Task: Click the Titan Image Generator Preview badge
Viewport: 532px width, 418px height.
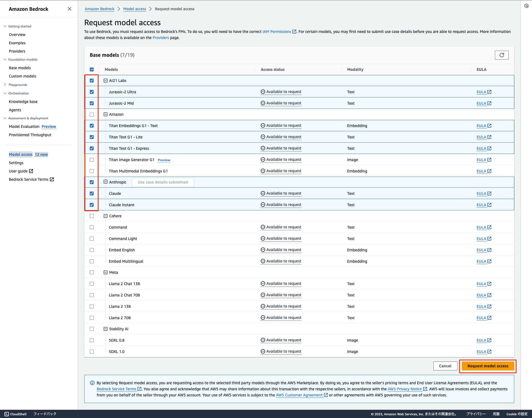Action: point(164,160)
